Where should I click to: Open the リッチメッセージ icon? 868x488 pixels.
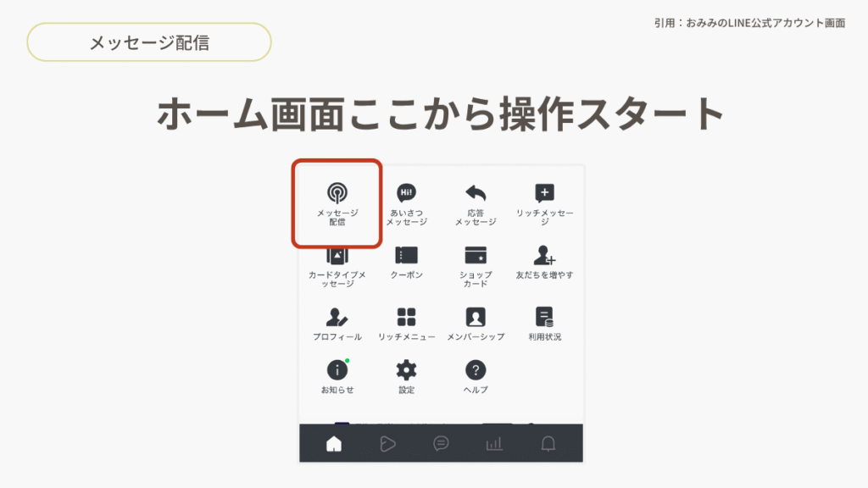pyautogui.click(x=544, y=193)
